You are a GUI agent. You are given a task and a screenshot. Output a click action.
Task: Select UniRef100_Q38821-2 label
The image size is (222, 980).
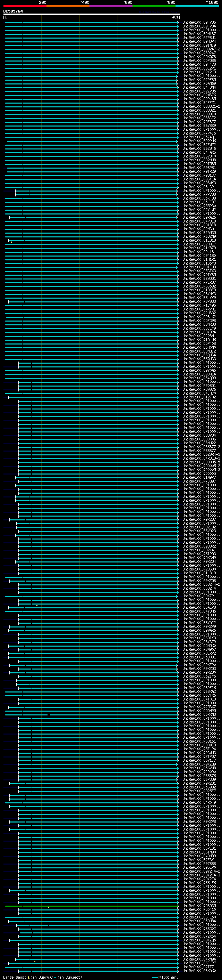point(201,106)
